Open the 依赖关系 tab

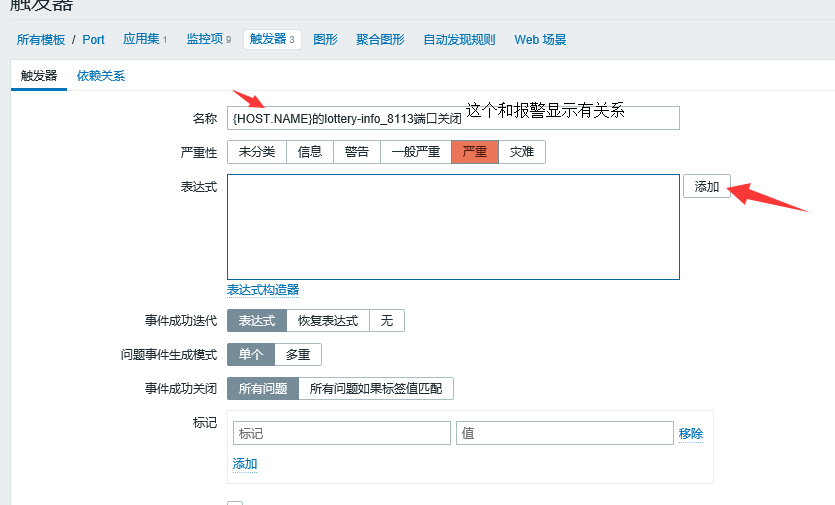pos(101,76)
